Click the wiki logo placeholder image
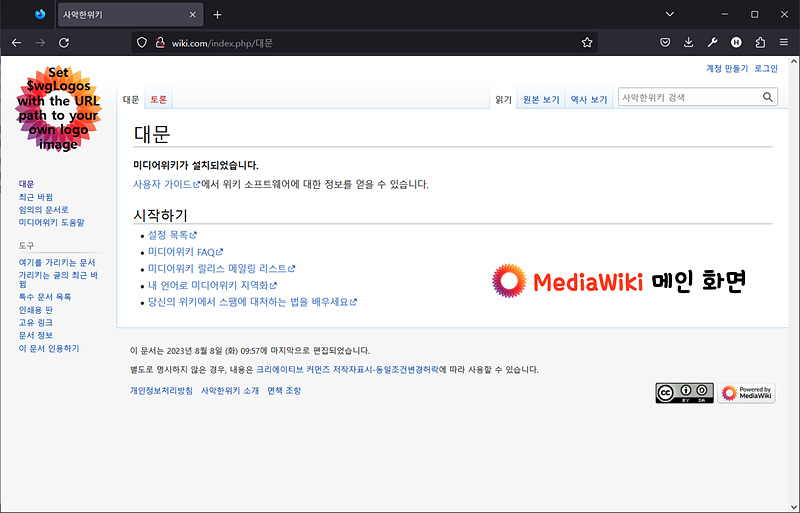The image size is (800, 513). pyautogui.click(x=58, y=109)
